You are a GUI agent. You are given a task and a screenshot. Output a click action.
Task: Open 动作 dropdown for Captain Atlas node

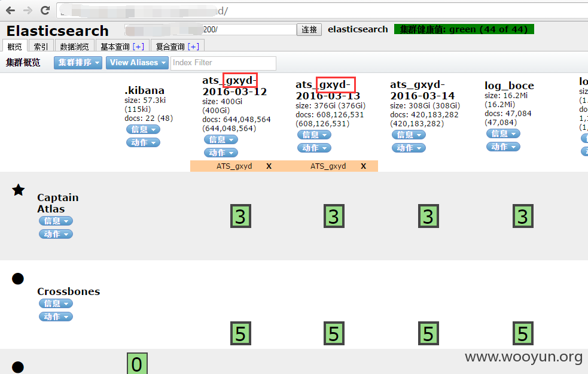point(56,234)
